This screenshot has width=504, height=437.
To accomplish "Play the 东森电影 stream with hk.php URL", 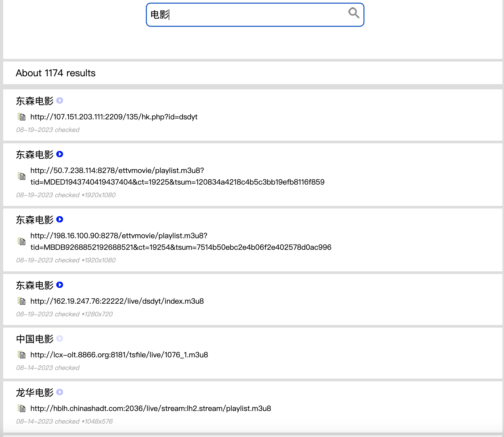I will [60, 101].
